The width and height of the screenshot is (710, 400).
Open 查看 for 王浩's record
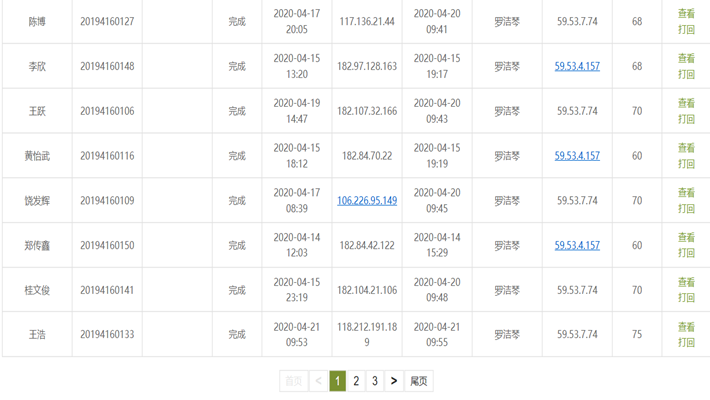pyautogui.click(x=686, y=327)
